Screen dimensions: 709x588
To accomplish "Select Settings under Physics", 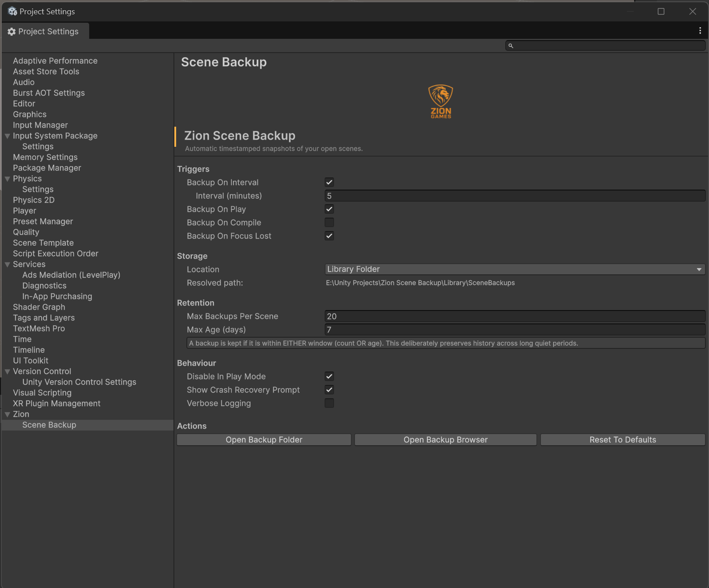I will (38, 189).
